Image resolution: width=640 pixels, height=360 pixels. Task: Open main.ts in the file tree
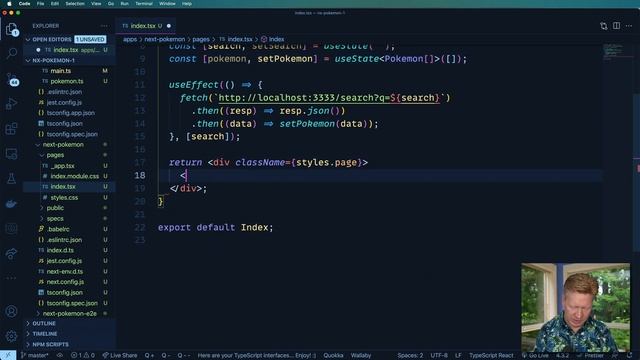[x=60, y=71]
